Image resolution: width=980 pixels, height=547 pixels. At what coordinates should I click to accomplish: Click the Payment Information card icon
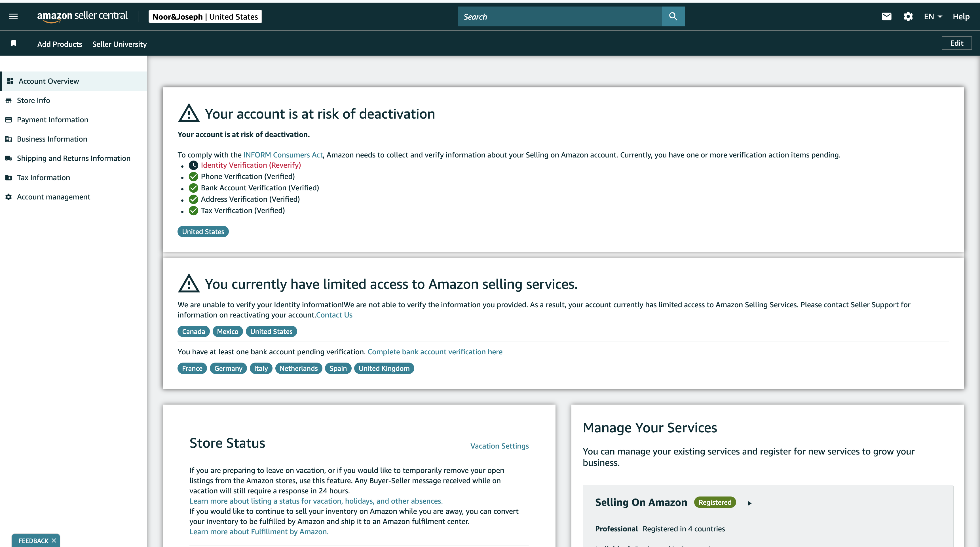point(9,119)
